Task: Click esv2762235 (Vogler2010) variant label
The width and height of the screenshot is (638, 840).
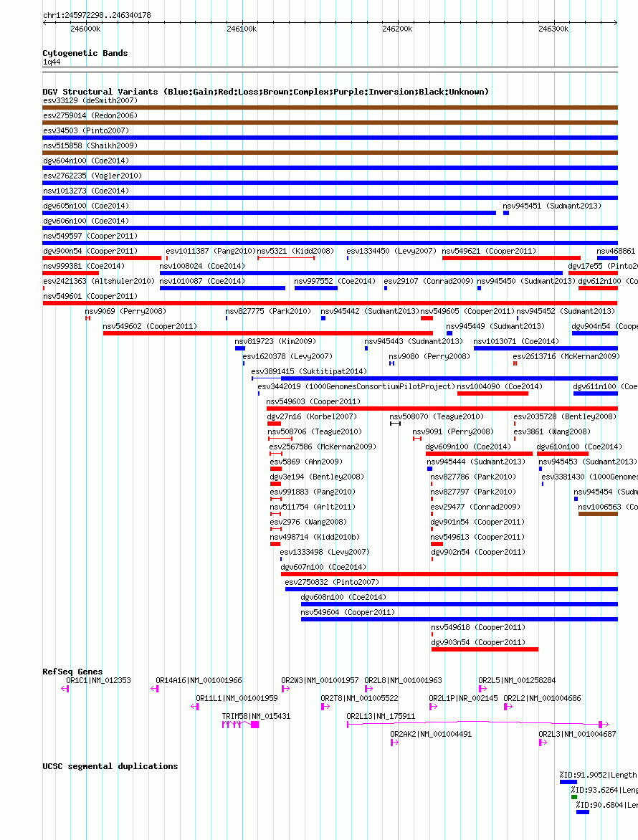Action: 92,176
